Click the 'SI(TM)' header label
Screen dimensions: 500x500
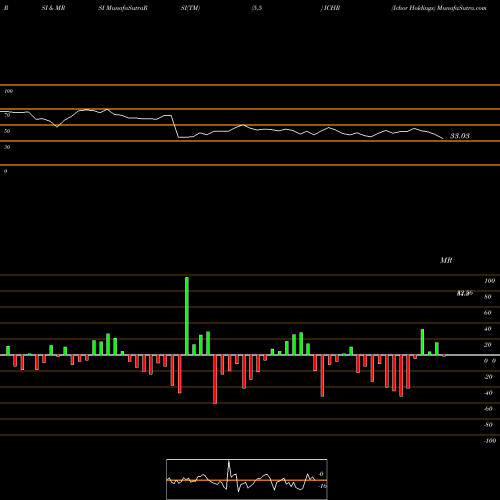190,8
